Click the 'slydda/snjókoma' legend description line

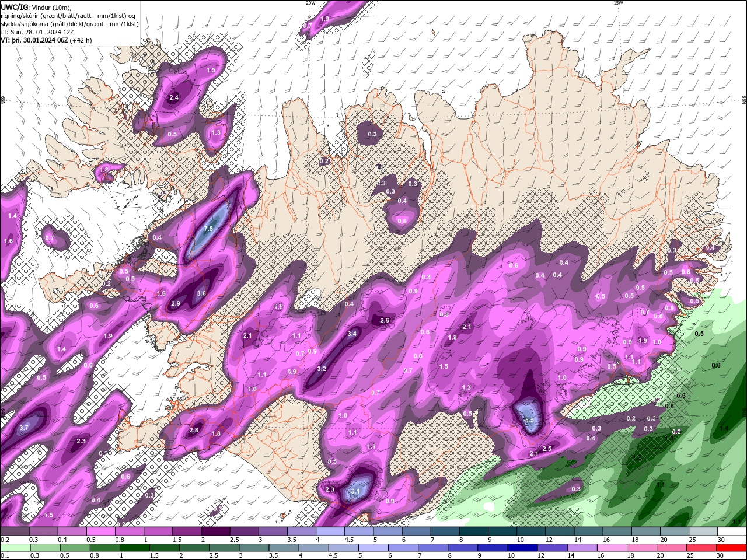click(69, 24)
